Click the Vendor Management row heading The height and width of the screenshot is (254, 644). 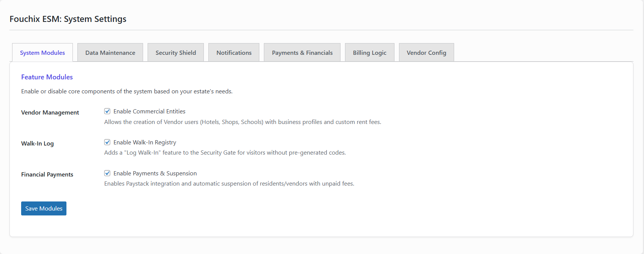(50, 113)
